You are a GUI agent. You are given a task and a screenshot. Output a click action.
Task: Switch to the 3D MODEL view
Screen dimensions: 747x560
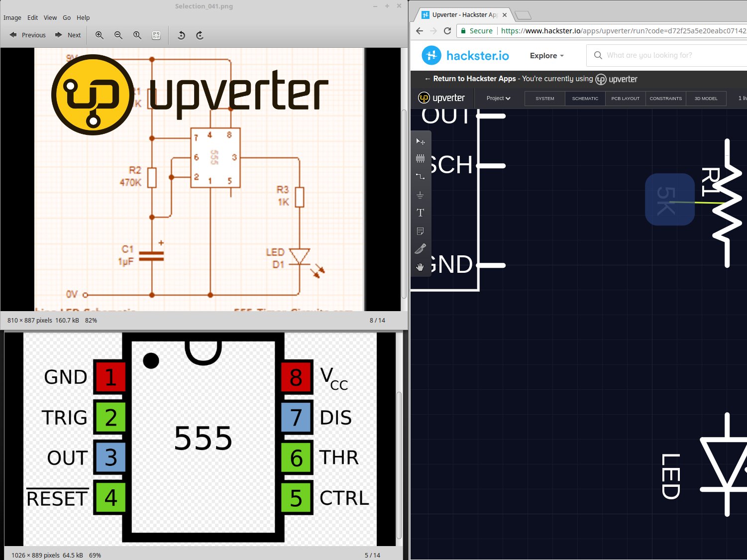click(x=706, y=98)
